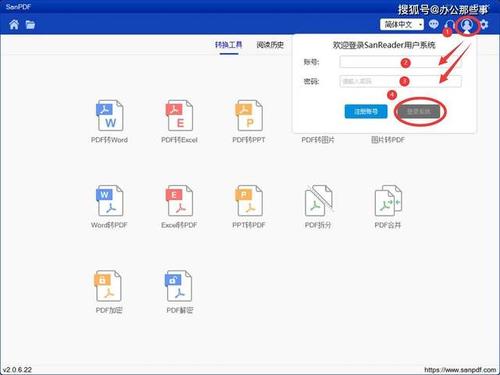The image size is (500, 375).
Task: Open a file with the folder icon
Action: coord(30,24)
